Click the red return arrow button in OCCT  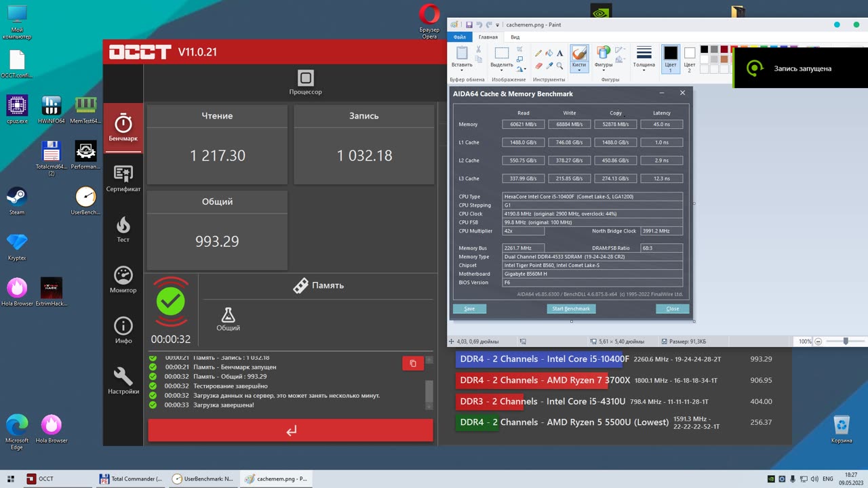coord(291,430)
